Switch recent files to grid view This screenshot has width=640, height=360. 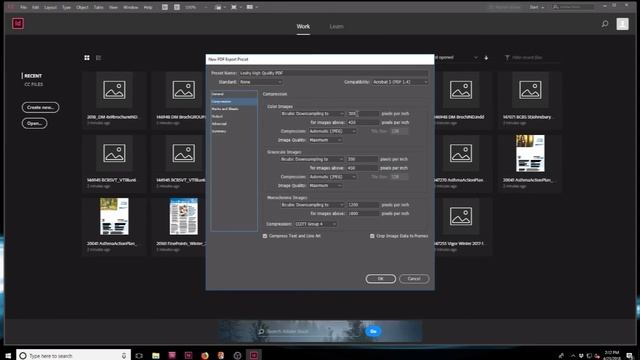tap(87, 58)
